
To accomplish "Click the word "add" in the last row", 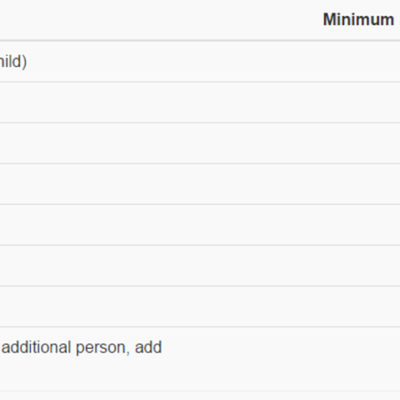I will [148, 347].
